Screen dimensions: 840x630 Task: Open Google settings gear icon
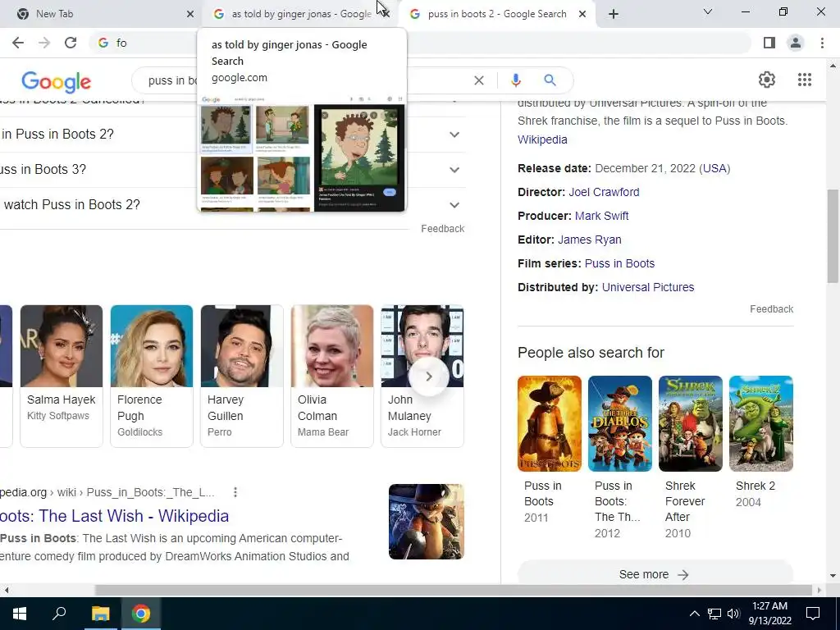click(x=767, y=80)
